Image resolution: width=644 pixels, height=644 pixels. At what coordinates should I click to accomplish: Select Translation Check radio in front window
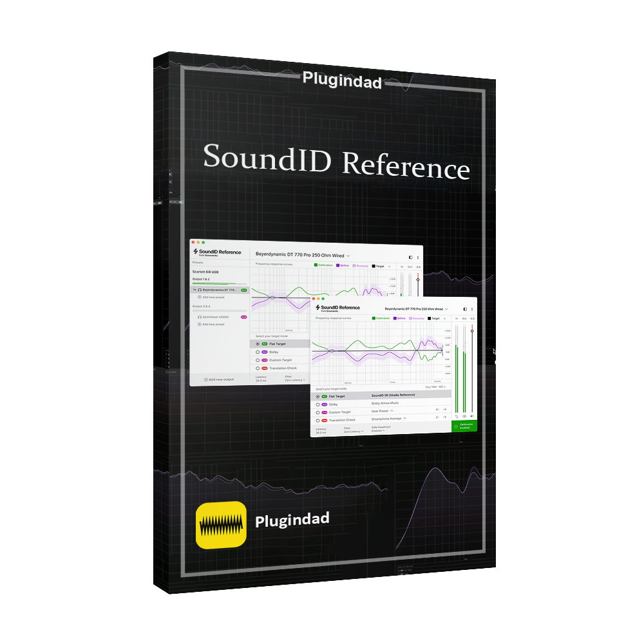pos(318,421)
